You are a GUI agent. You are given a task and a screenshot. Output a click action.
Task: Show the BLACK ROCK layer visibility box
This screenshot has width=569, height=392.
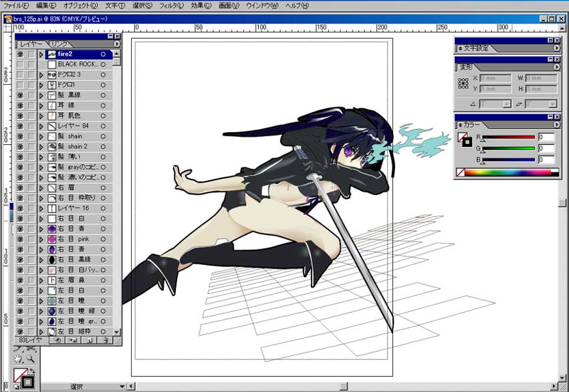click(x=20, y=64)
